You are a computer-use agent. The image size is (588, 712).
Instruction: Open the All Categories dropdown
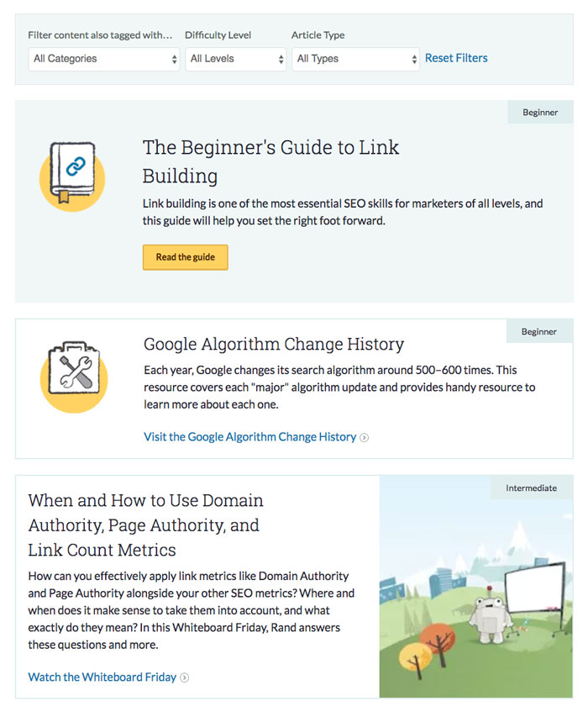coord(104,59)
